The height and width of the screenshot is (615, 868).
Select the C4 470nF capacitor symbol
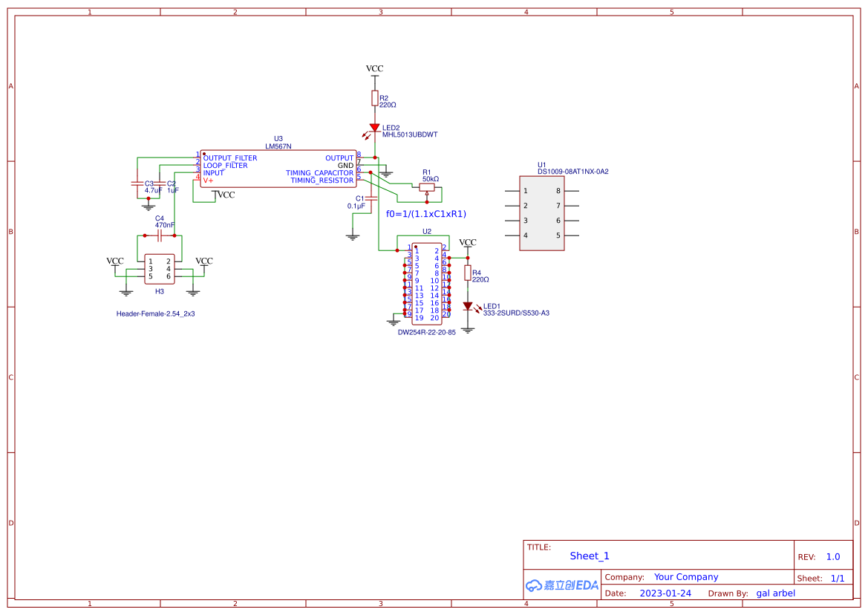tap(160, 235)
